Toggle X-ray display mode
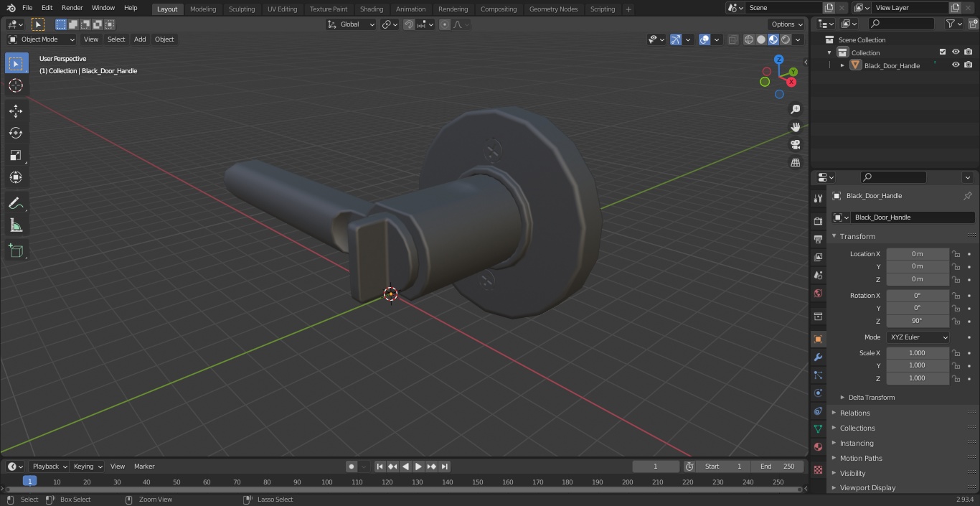Image resolution: width=980 pixels, height=506 pixels. point(732,39)
